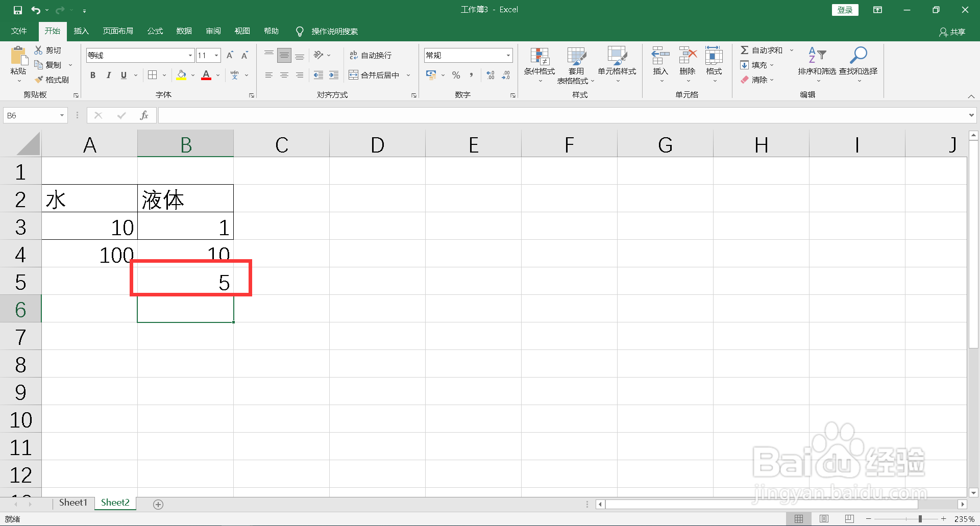Click the comma style icon

click(471, 75)
